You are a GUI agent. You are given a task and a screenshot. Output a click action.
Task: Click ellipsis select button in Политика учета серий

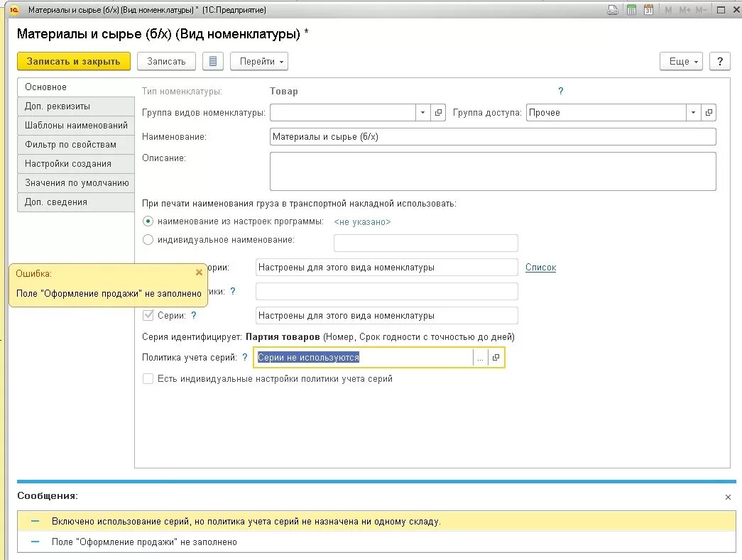click(x=480, y=358)
